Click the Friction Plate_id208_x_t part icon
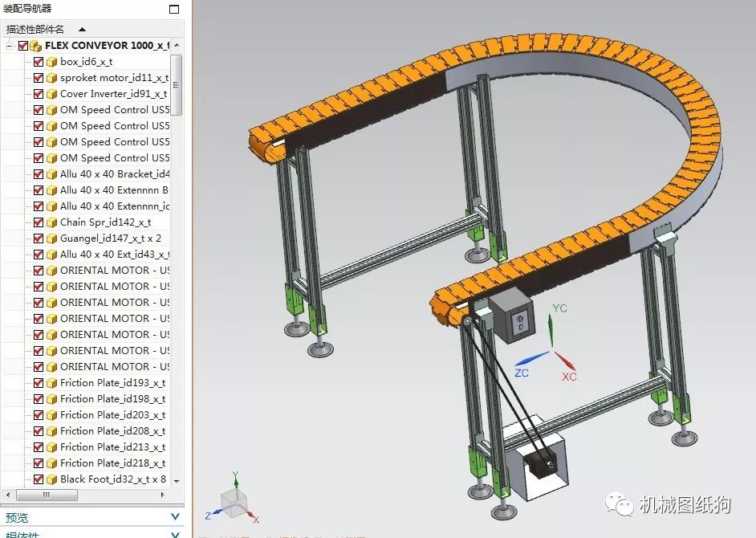 [x=51, y=431]
